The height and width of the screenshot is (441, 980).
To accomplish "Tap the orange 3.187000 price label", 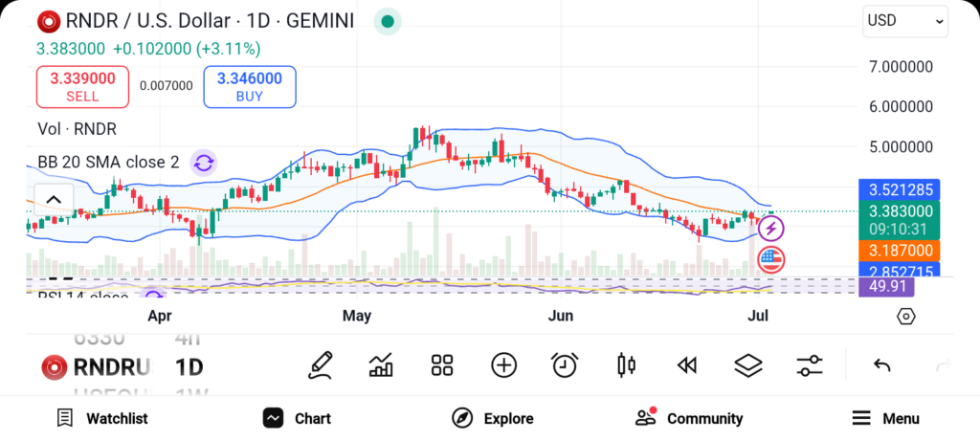I will point(900,251).
